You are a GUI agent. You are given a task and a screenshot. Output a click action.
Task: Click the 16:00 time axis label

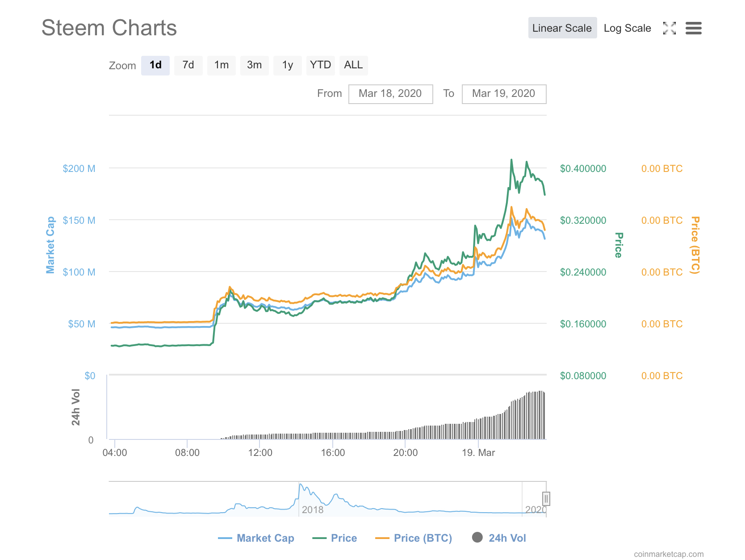click(333, 453)
